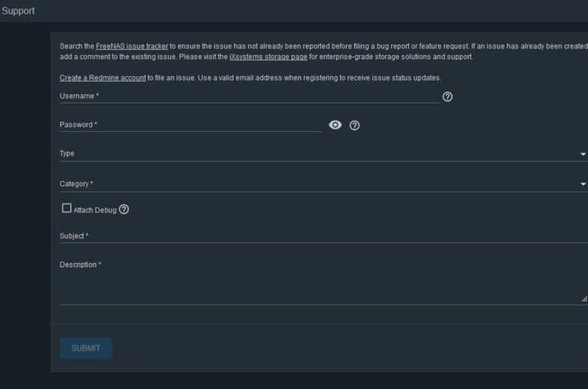Focus the Subject input field
Viewport: 588px width, 389px height.
point(323,236)
